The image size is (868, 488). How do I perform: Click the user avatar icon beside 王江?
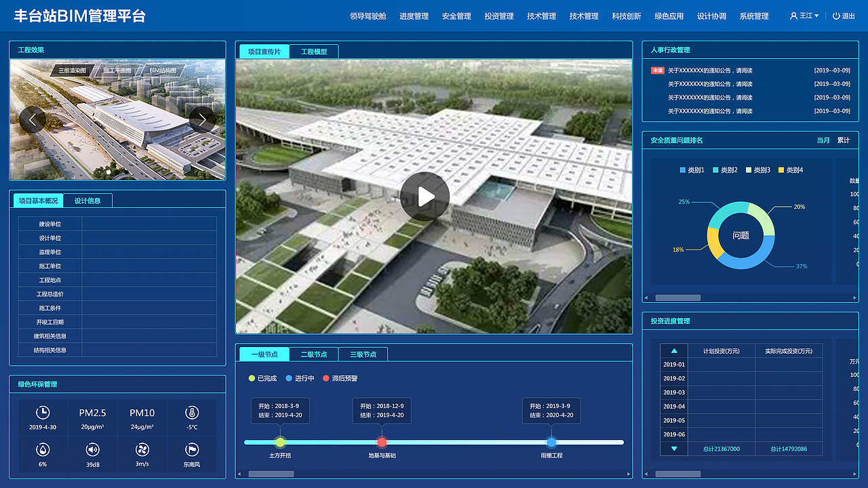coord(793,16)
